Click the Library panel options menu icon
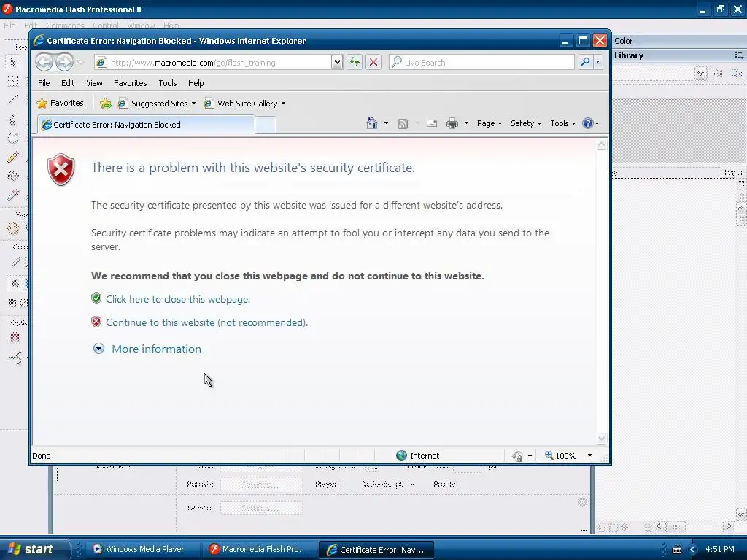Viewport: 747px width, 560px height. (x=738, y=55)
